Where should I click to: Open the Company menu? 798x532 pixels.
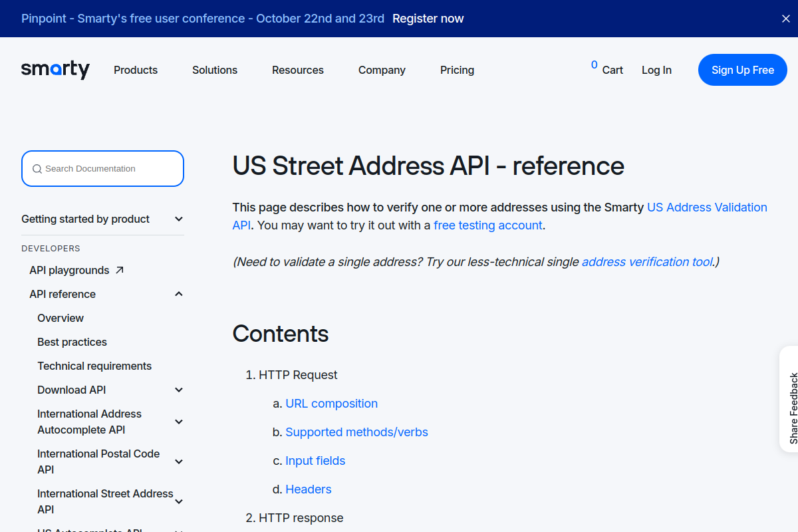382,70
